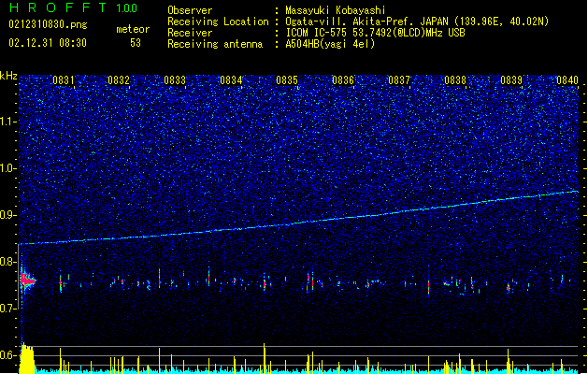Click the 0831 time marker
Screen dimensions: 588x374
(64, 80)
